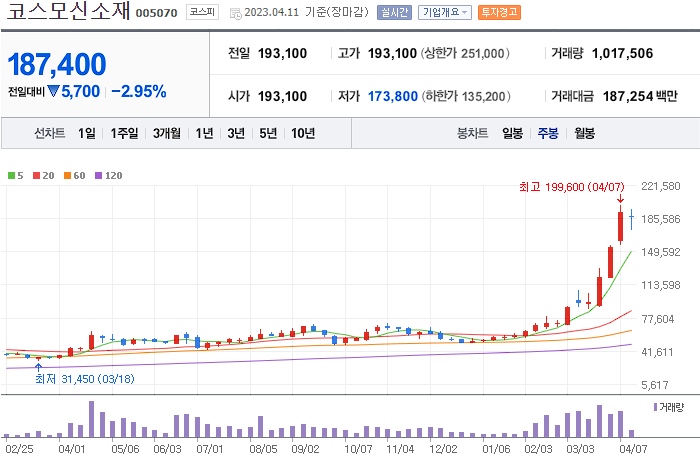Viewport: 700px width, 455px height.
Task: Click the red 20 moving average swatch
Action: (x=37, y=175)
